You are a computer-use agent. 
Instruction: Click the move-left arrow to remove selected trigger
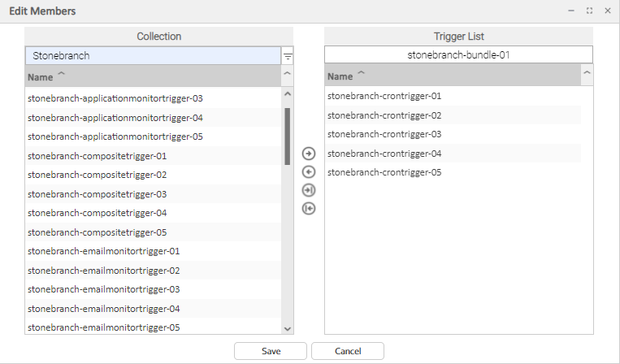309,171
